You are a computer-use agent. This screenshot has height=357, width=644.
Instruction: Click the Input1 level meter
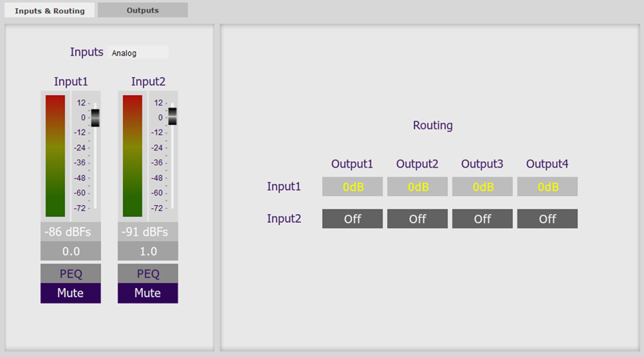(x=55, y=156)
